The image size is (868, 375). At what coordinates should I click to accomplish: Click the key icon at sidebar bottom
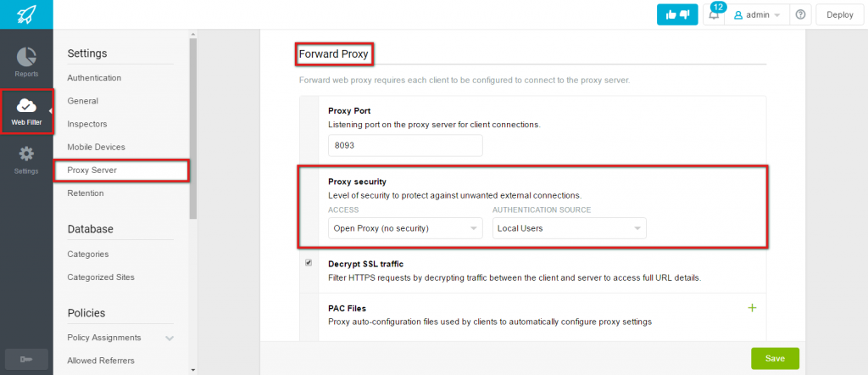[x=26, y=360]
